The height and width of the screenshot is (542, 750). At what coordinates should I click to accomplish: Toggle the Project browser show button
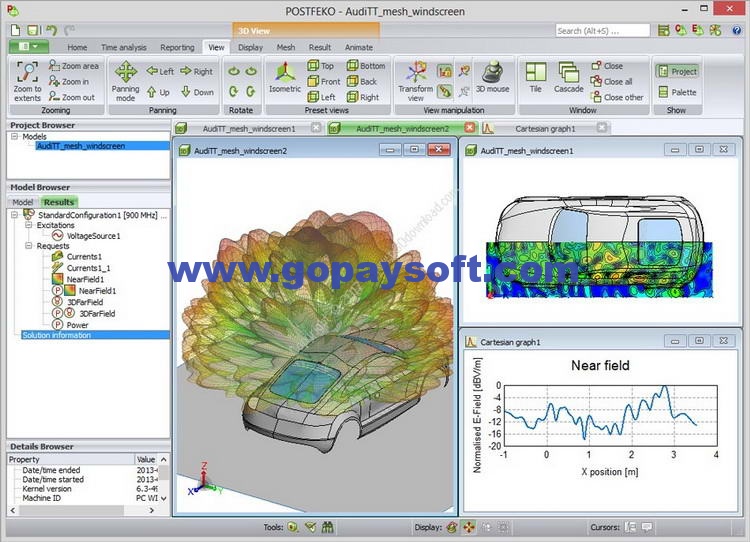point(677,72)
